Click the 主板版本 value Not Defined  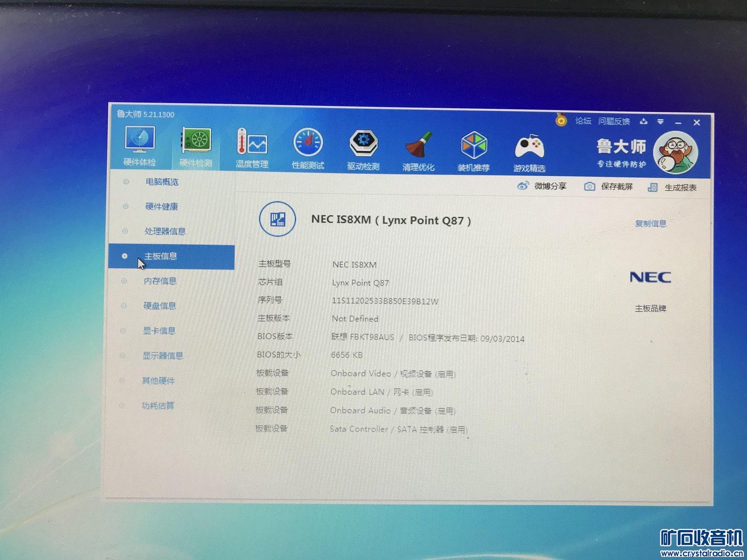355,318
